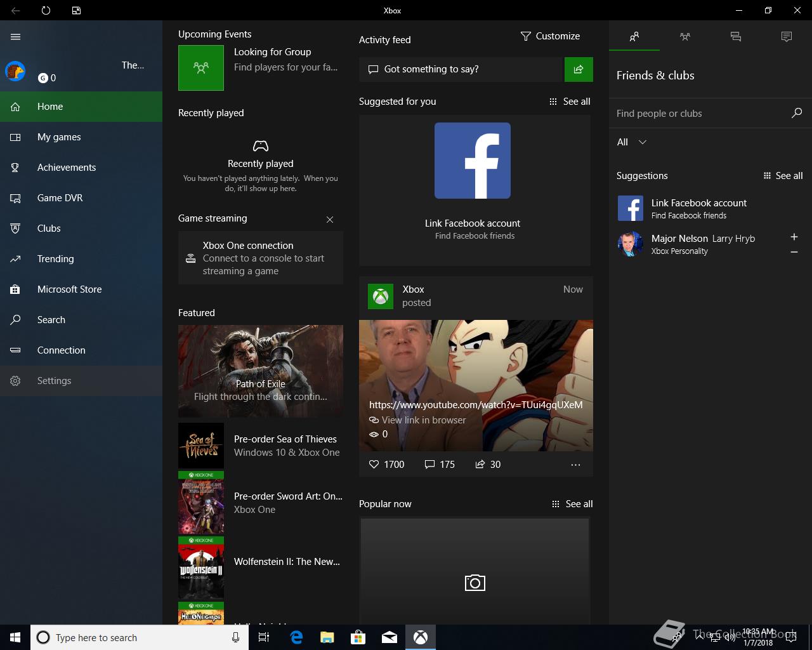
Task: Open Game DVR page
Action: [x=81, y=198]
